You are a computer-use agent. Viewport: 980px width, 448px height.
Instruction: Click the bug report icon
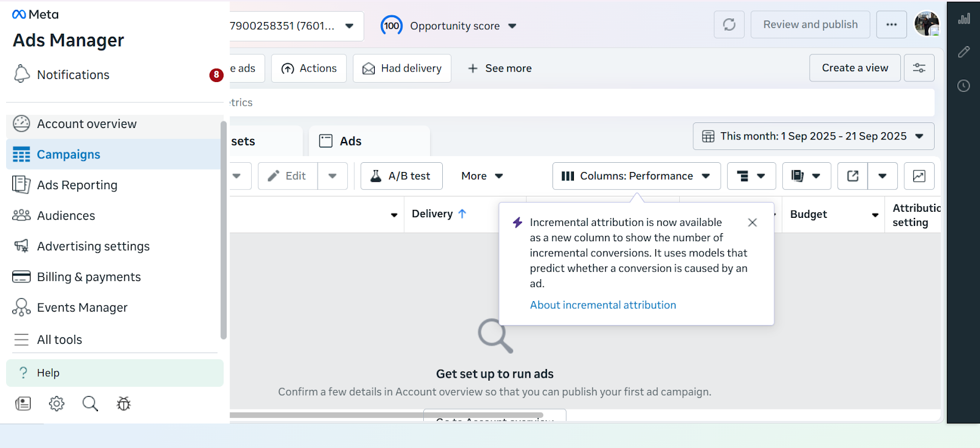124,403
